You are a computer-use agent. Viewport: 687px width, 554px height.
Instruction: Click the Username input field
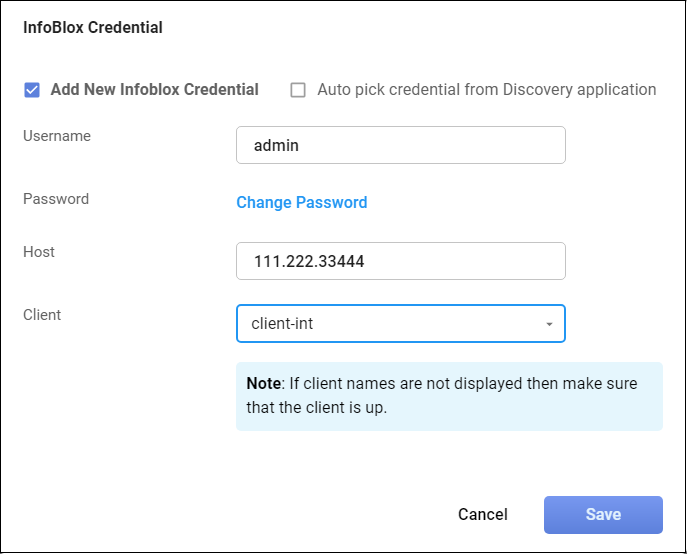coord(400,145)
